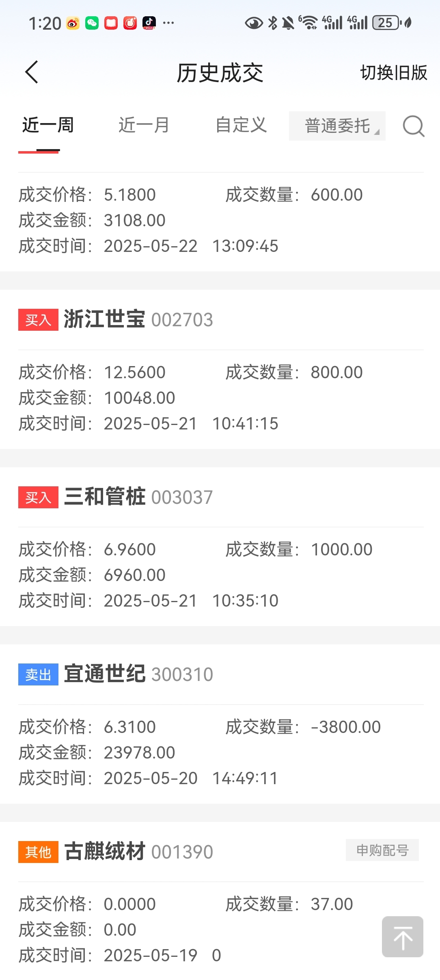Tap the battery indicator icon
This screenshot has width=440, height=980.
[x=386, y=23]
